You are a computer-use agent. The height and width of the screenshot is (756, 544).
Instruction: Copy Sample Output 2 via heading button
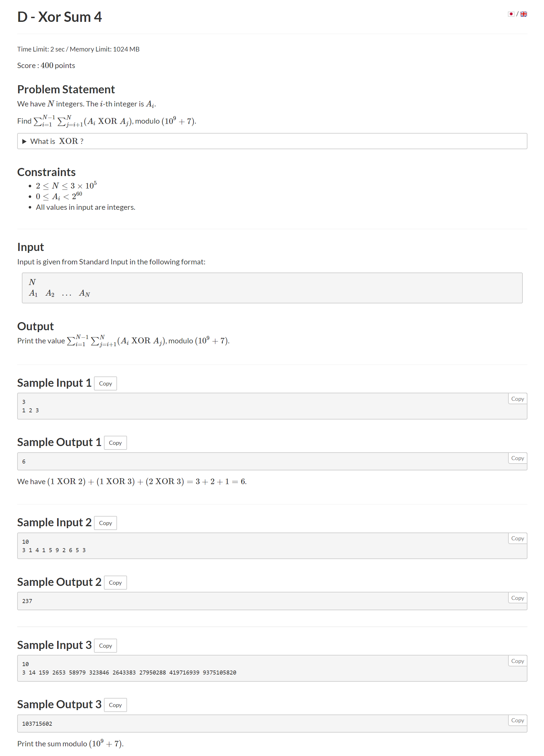(115, 583)
